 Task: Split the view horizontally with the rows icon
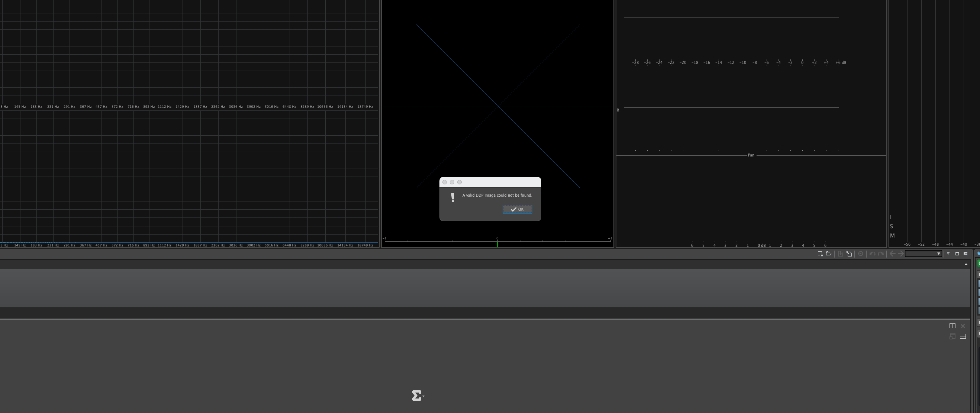pyautogui.click(x=963, y=336)
